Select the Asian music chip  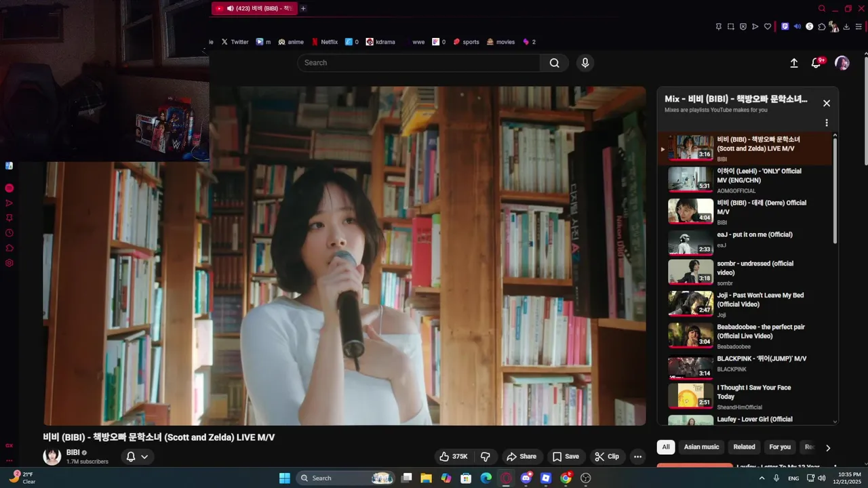pos(701,447)
